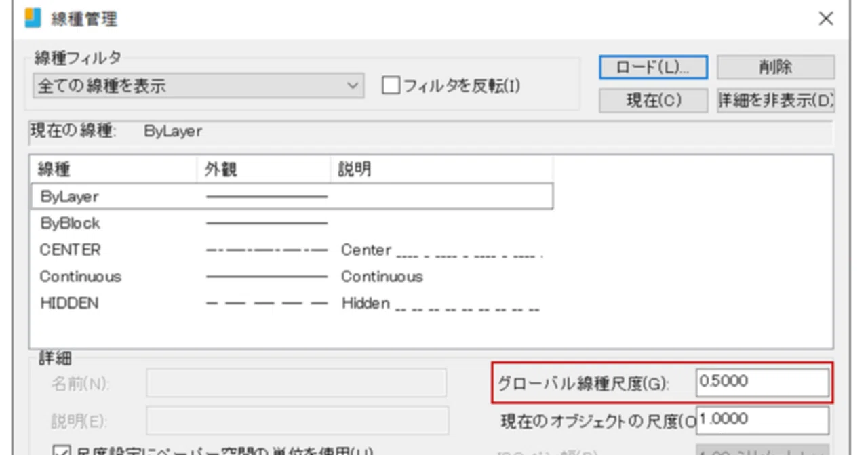The height and width of the screenshot is (455, 868).
Task: Select the ByBlock linetype row
Action: point(292,223)
